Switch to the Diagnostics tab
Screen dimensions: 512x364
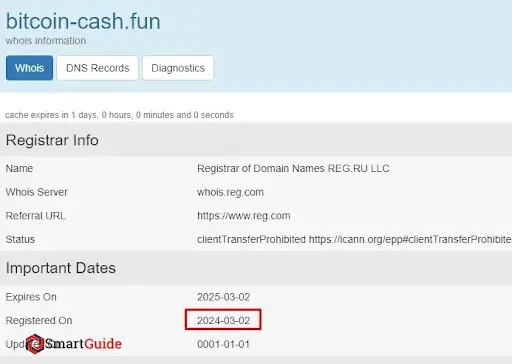click(x=178, y=68)
